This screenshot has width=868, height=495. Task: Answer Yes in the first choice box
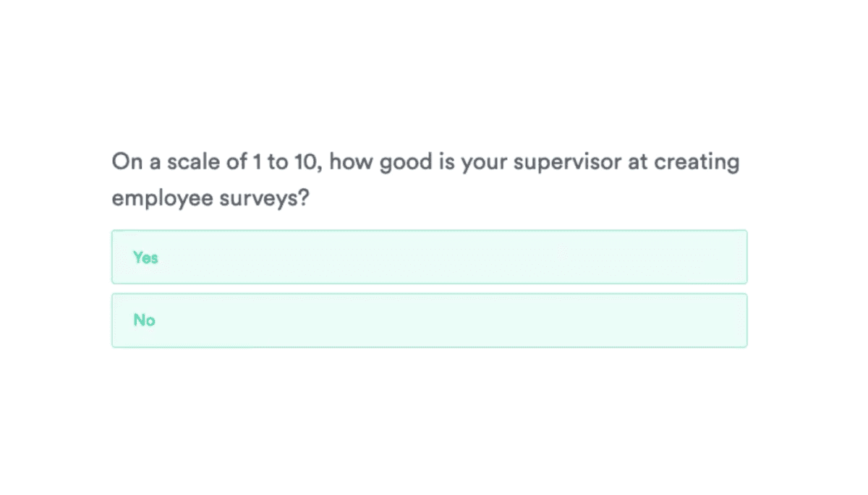[429, 257]
